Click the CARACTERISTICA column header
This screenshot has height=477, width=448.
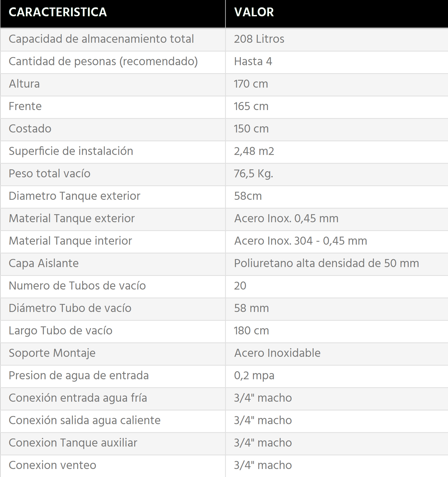(58, 12)
